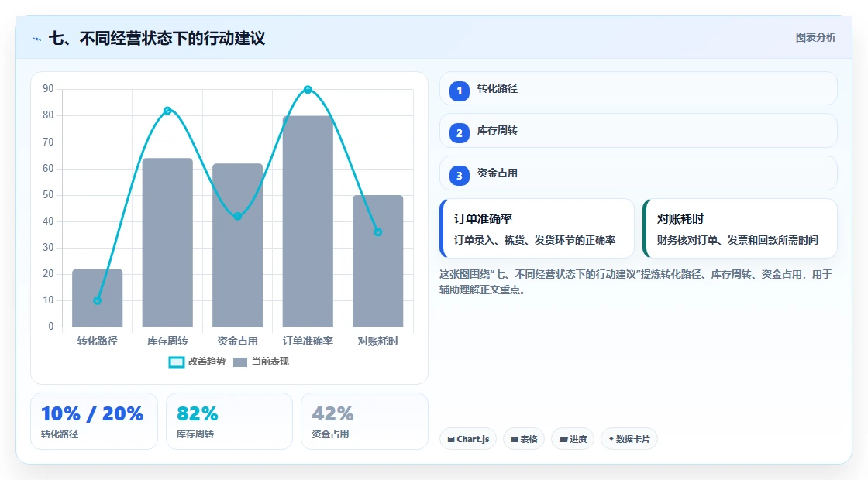The width and height of the screenshot is (868, 480).
Task: Click the 转化路径 bar in the chart
Action: tap(98, 297)
